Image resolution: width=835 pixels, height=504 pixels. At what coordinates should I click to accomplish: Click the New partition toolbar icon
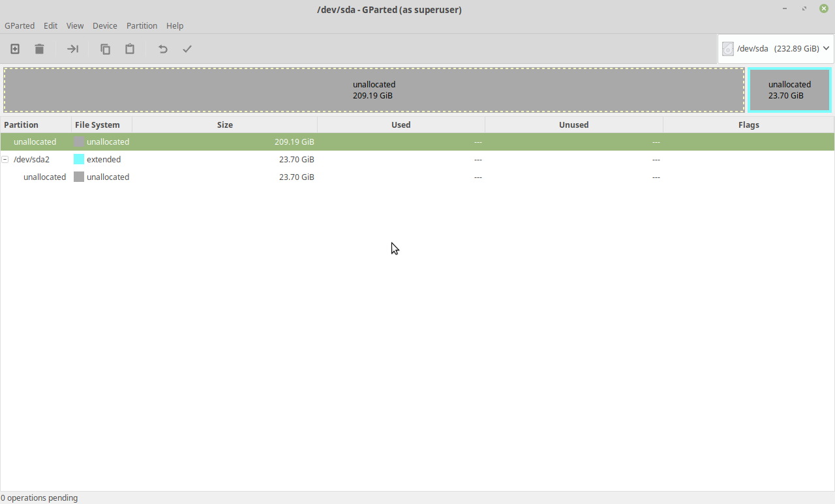[15, 49]
